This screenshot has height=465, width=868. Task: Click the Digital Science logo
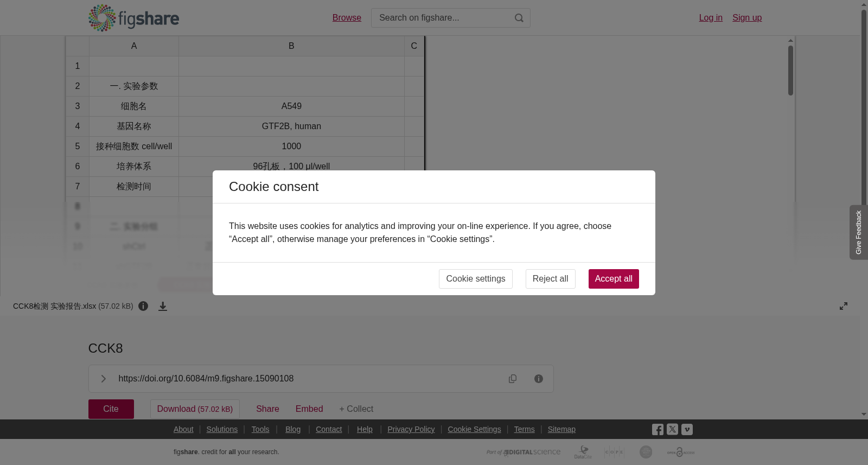click(524, 452)
